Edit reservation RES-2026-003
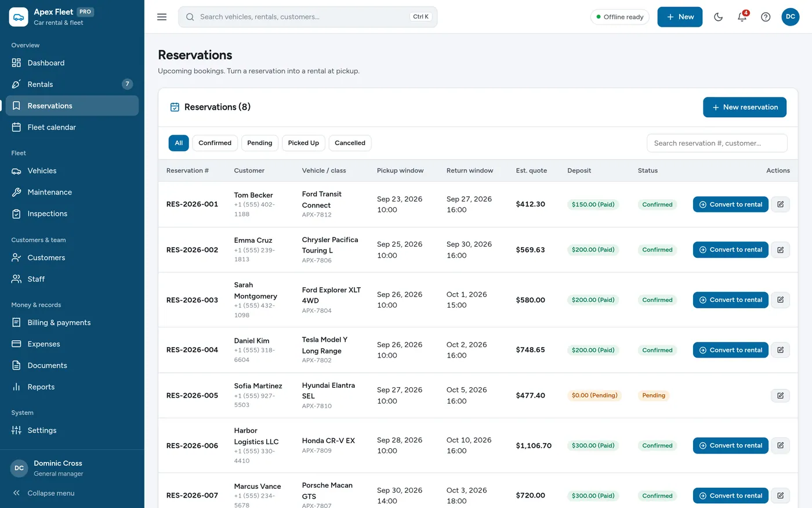This screenshot has height=508, width=812. [780, 300]
